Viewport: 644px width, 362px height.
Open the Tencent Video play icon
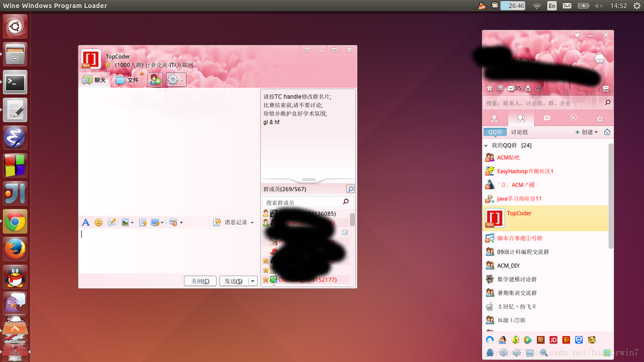(x=528, y=340)
